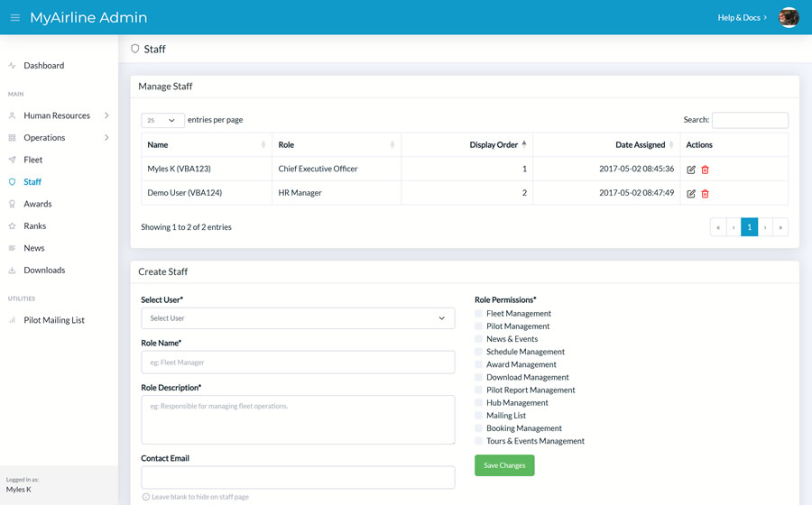The width and height of the screenshot is (812, 505).
Task: Sort by Date Assigned arrows
Action: [671, 145]
